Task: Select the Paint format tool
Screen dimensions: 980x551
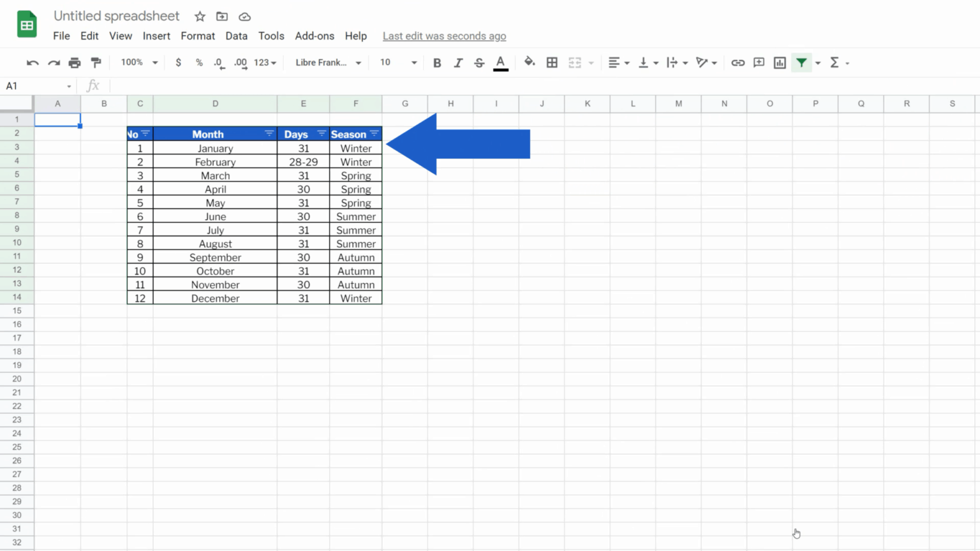Action: [96, 62]
